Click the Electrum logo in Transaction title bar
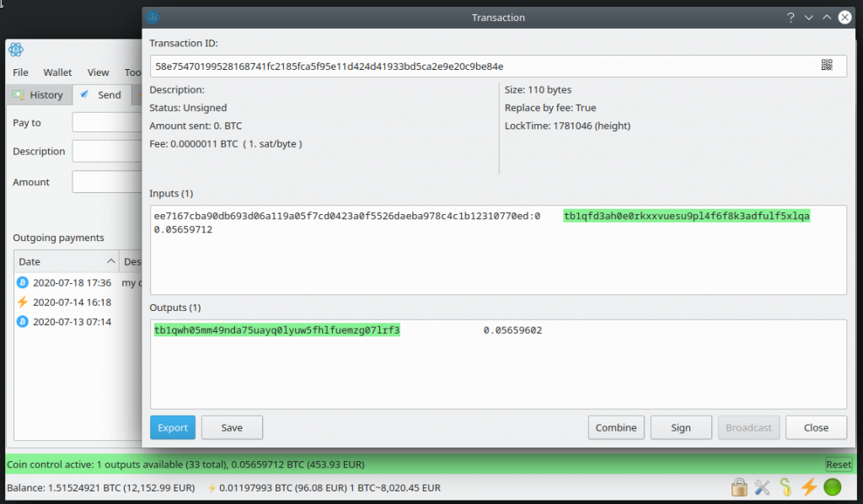Image resolution: width=863 pixels, height=504 pixels. tap(153, 17)
